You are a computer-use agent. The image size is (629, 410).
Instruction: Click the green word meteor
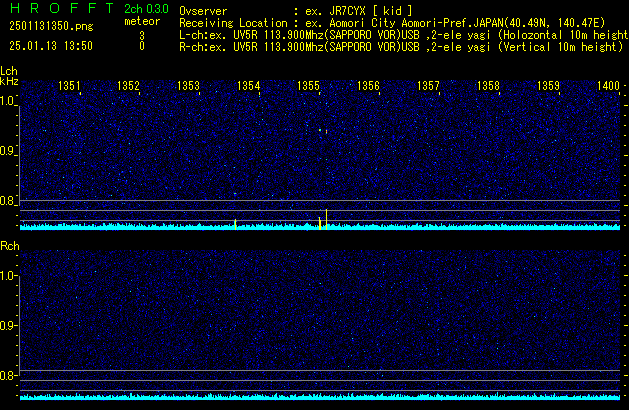pos(142,21)
